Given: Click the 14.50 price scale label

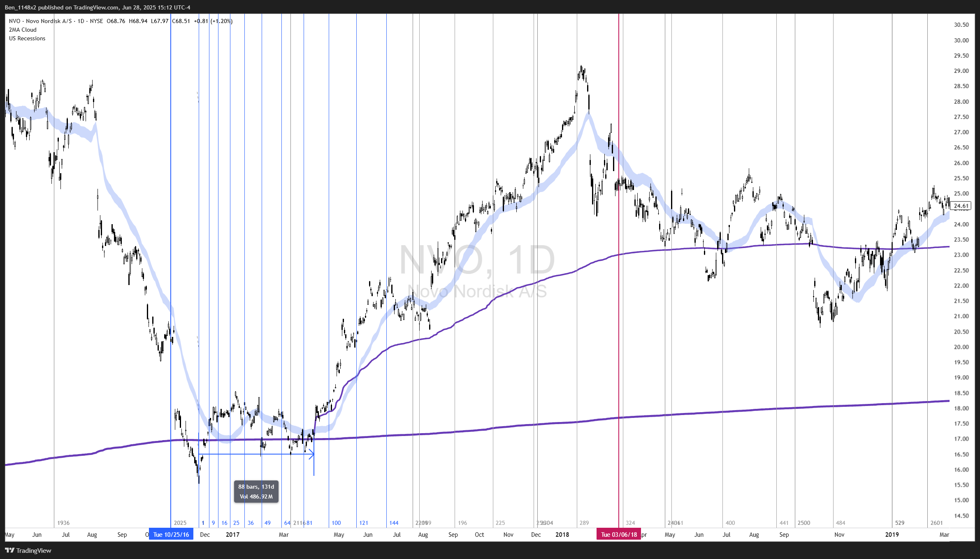Looking at the screenshot, I should [x=961, y=515].
